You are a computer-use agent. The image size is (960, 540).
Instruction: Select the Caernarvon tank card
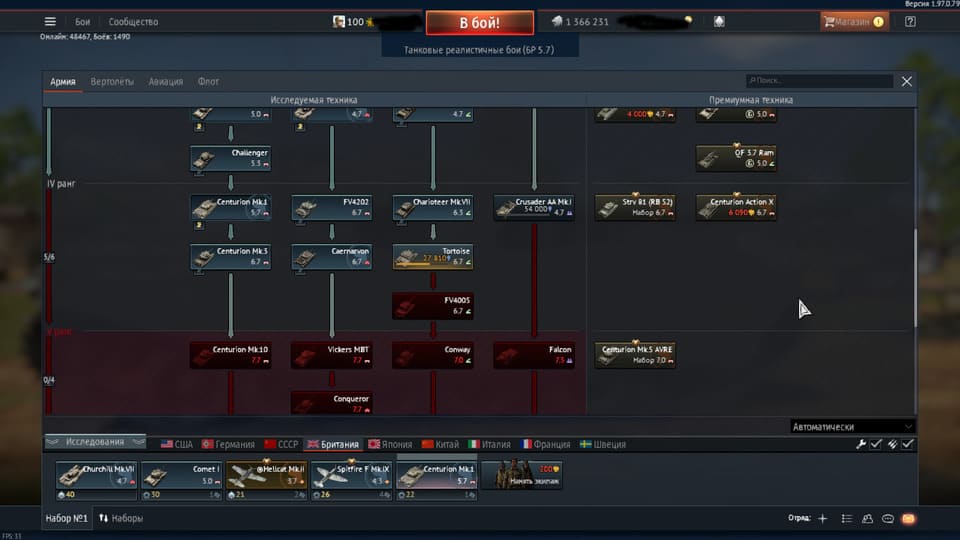[332, 257]
